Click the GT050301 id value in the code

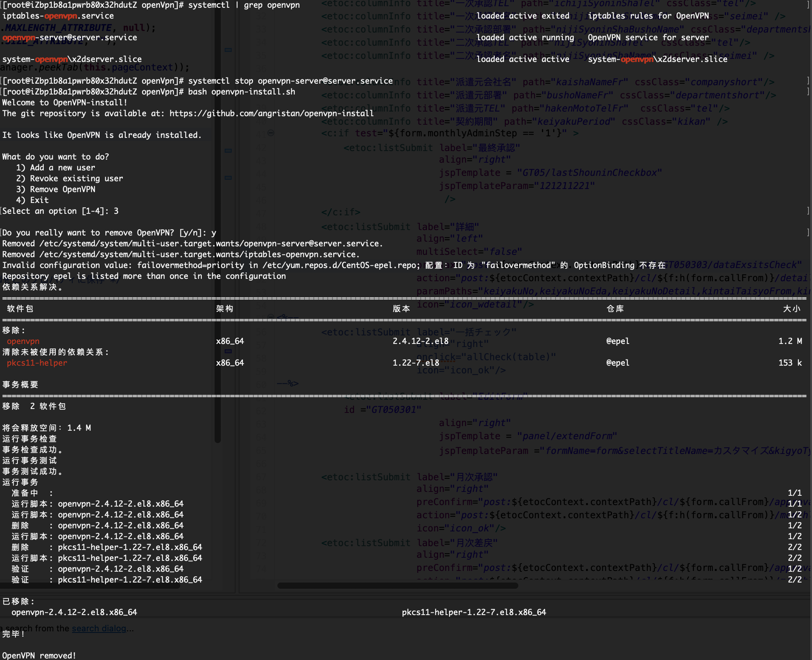tap(395, 409)
